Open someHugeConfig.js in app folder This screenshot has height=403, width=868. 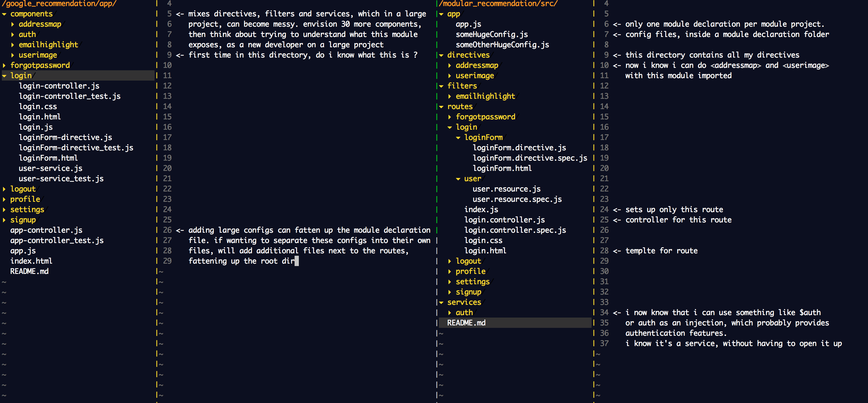click(492, 34)
